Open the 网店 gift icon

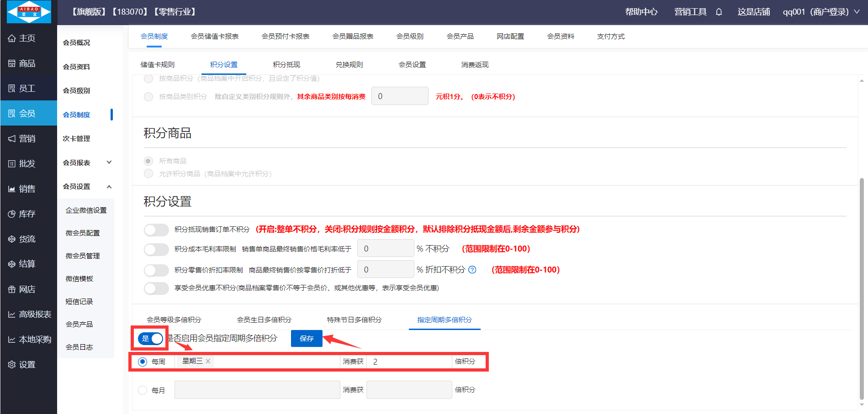[12, 289]
